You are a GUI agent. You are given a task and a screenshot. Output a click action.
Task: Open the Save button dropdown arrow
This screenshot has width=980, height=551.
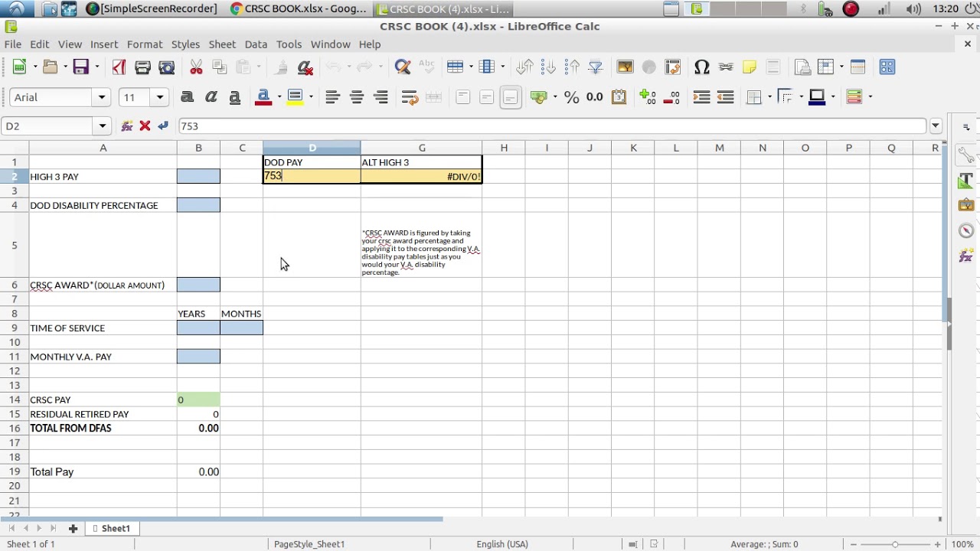(96, 67)
